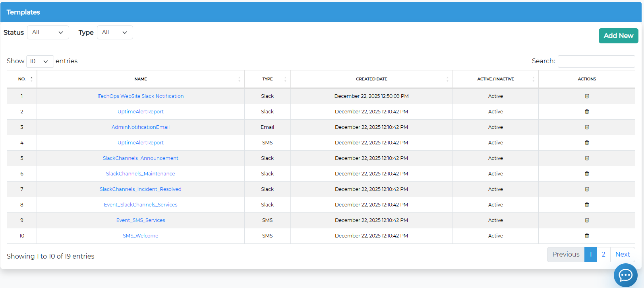
Task: Delete the iTechOps WebSite Slack Notification template
Action: click(x=587, y=96)
